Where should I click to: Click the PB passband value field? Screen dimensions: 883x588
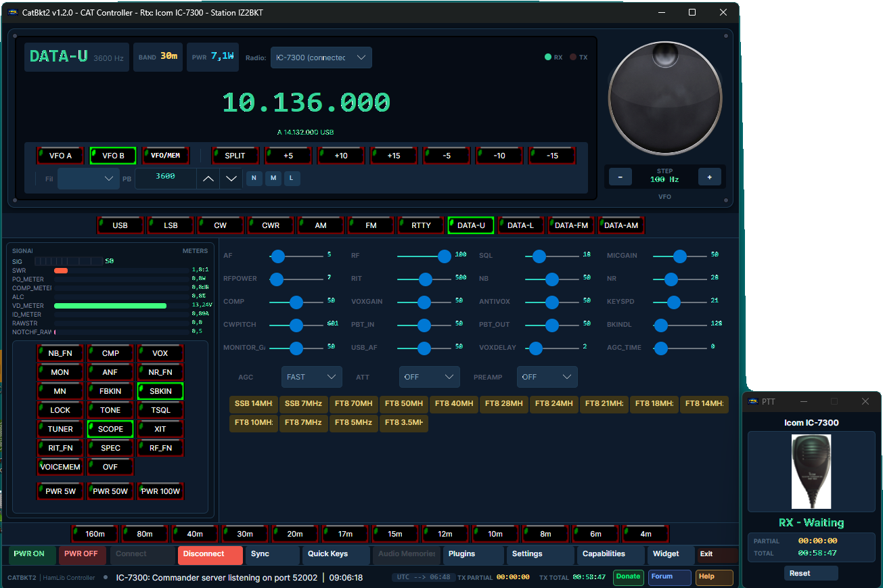click(166, 179)
